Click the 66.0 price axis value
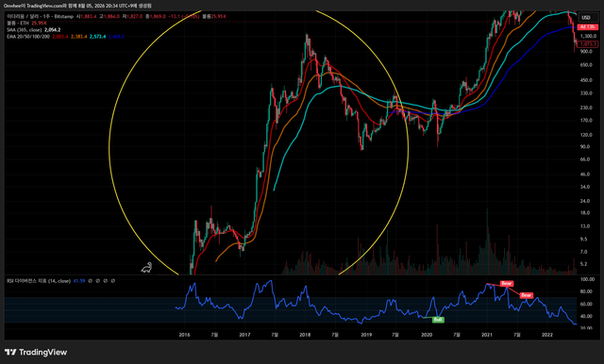604x364 pixels. point(585,159)
